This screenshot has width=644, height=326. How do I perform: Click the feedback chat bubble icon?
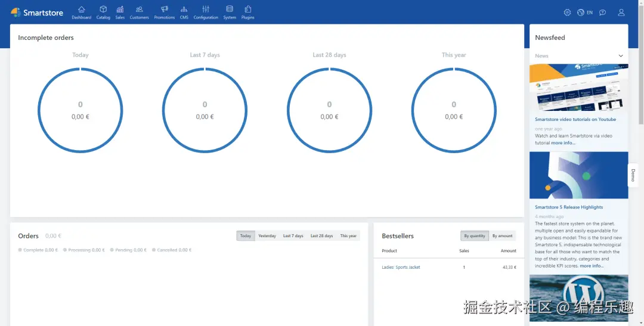602,13
